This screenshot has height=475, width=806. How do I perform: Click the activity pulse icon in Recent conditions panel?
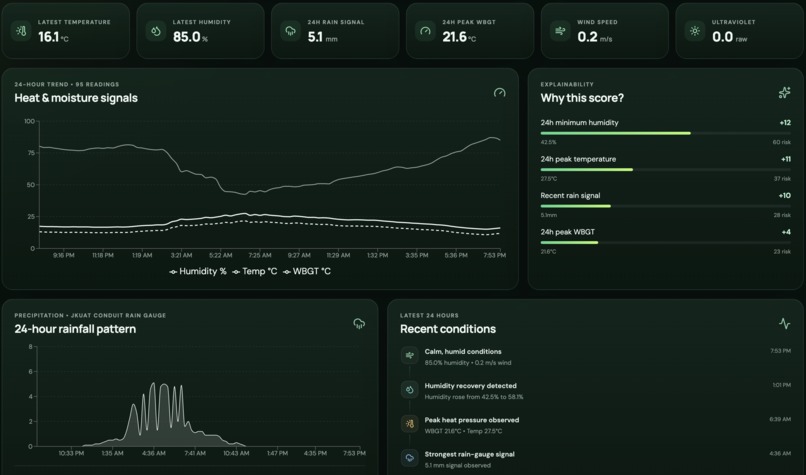click(784, 323)
